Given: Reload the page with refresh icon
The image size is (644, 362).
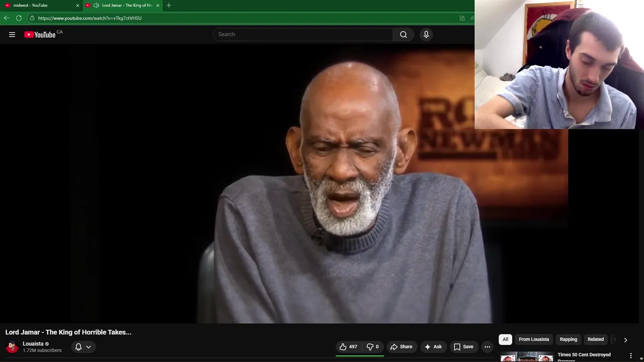Looking at the screenshot, I should pos(19,18).
